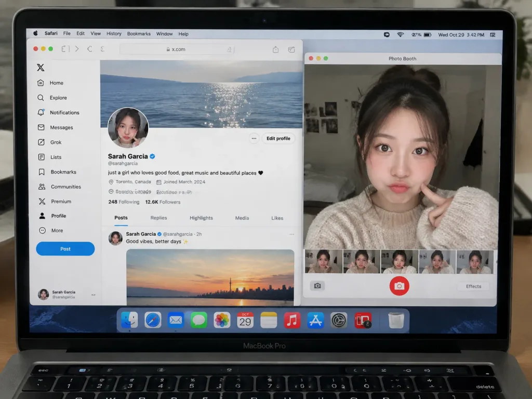Open Bookmarks in the sidebar
The width and height of the screenshot is (532, 399).
point(57,172)
